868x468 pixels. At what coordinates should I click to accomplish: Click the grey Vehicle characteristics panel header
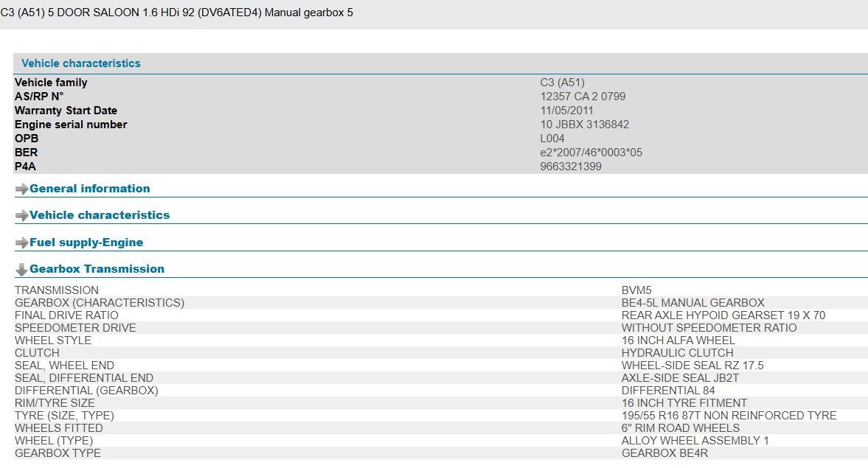[x=441, y=63]
